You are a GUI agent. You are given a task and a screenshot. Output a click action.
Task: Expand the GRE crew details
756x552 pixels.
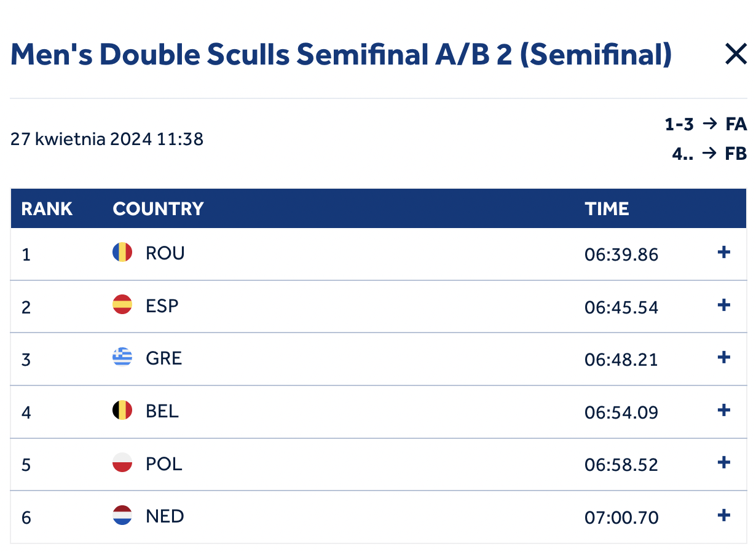coord(724,357)
